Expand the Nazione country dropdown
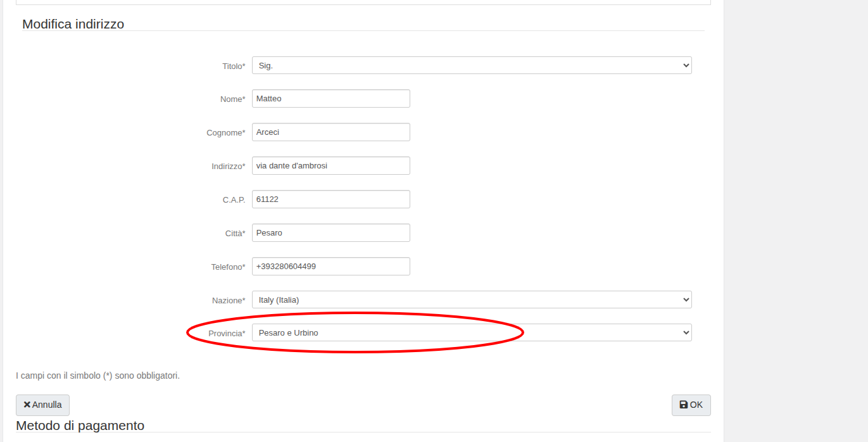868x442 pixels. click(471, 300)
